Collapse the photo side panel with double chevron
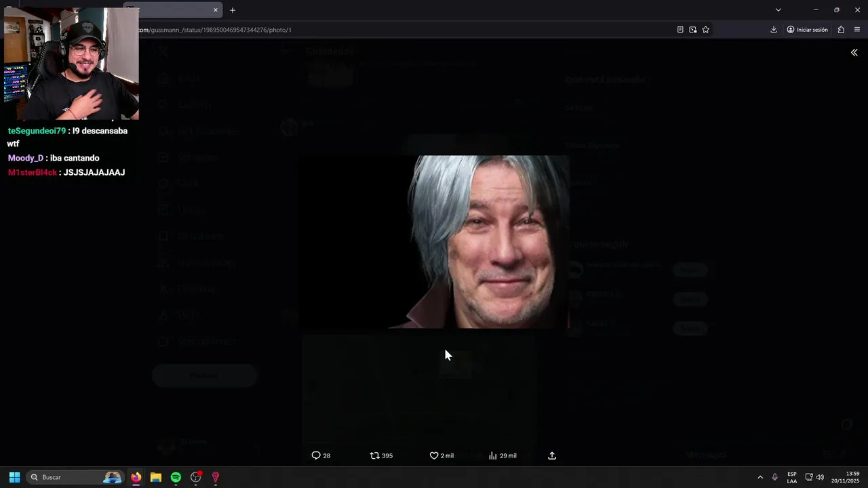The height and width of the screenshot is (488, 868). [x=854, y=52]
